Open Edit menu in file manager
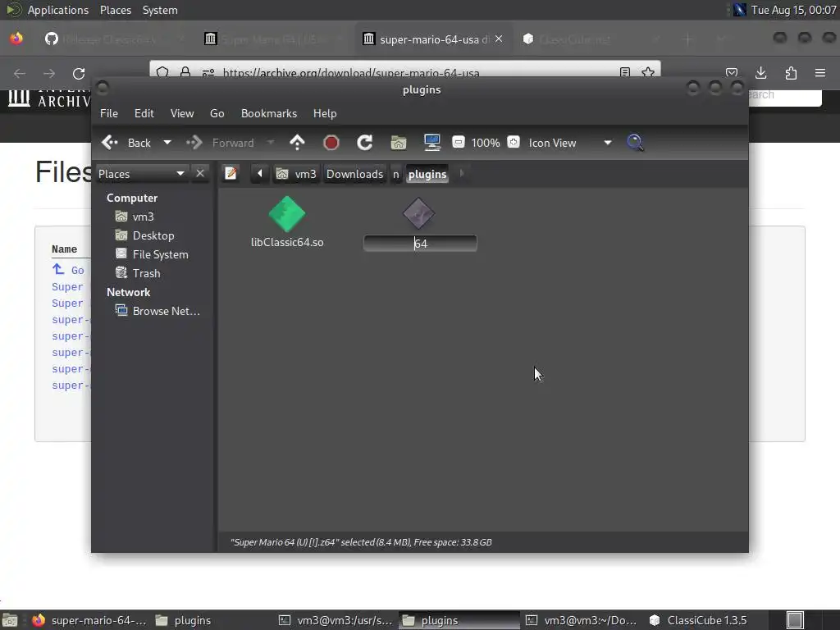Viewport: 840px width, 630px height. tap(144, 113)
